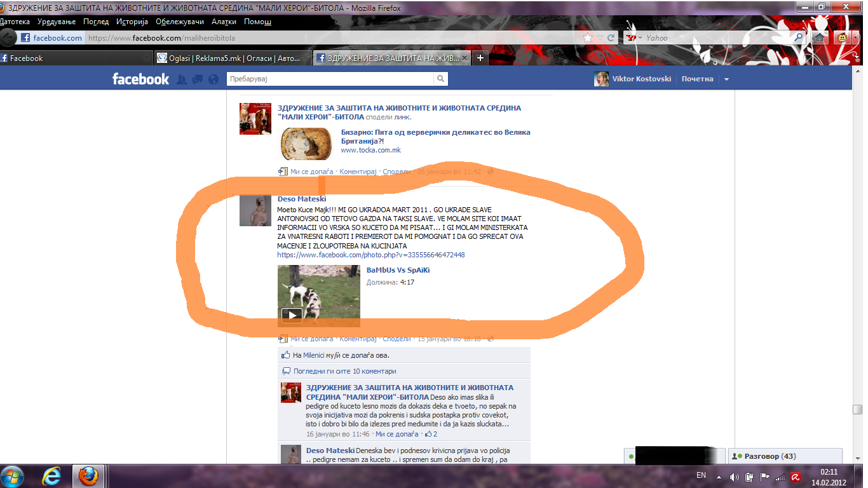Click the Почетна link
The width and height of the screenshot is (868, 488).
pyautogui.click(x=697, y=79)
